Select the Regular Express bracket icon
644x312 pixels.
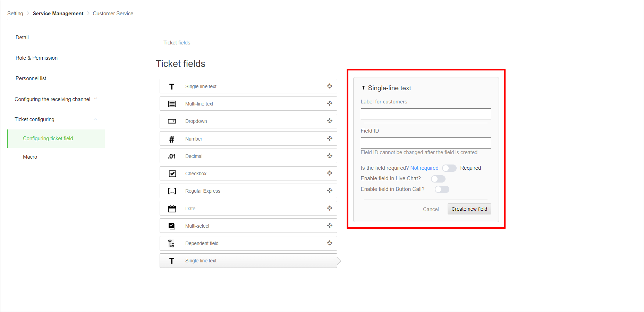coord(172,191)
